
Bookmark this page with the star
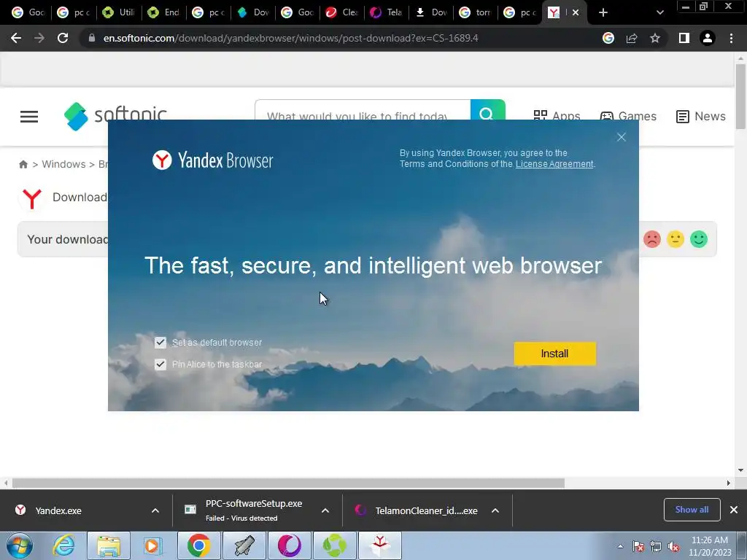[x=655, y=38]
